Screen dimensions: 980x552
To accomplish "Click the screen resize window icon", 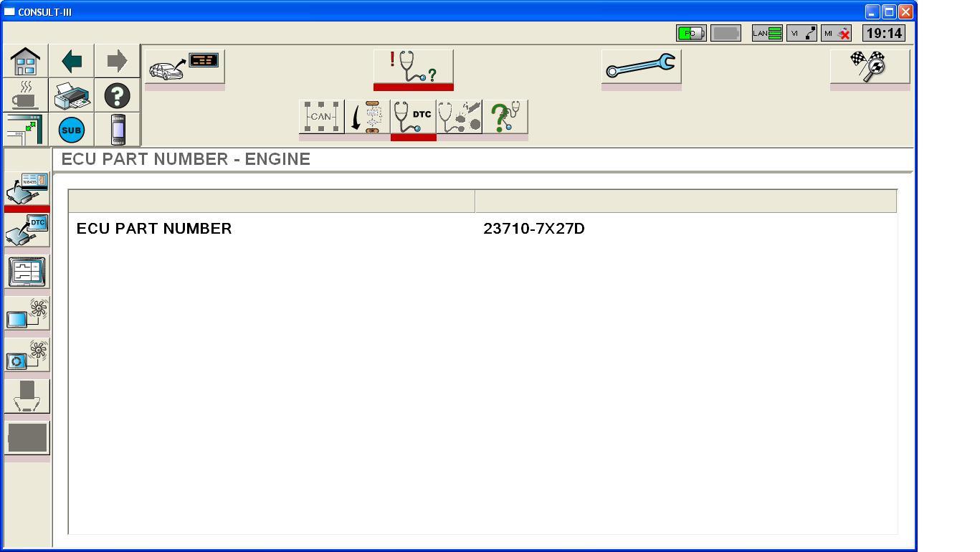I will pos(26,129).
